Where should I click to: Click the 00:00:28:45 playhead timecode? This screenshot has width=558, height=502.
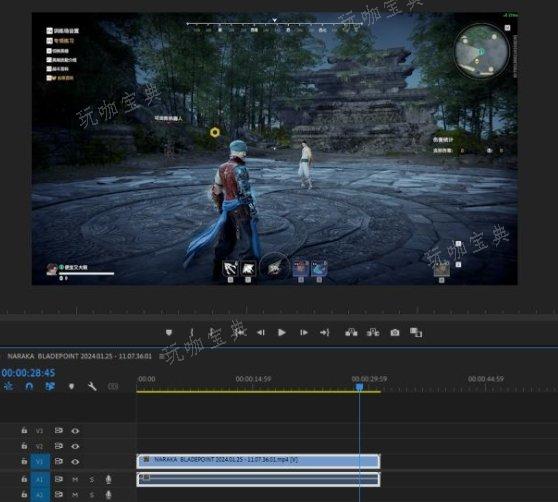click(x=28, y=373)
